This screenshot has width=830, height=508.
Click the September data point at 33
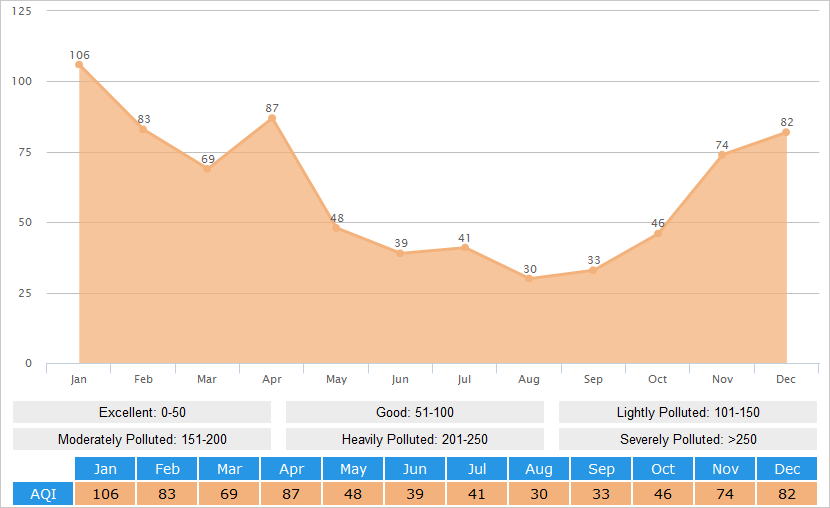pos(593,270)
